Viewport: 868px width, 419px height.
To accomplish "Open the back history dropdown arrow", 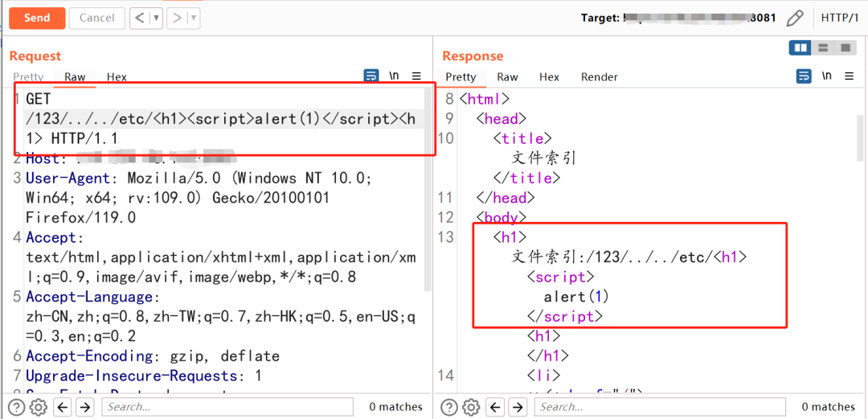I will coord(157,18).
